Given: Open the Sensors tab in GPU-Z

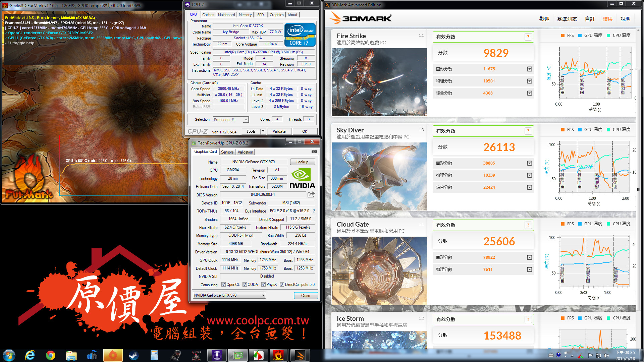Looking at the screenshot, I should click(x=227, y=152).
